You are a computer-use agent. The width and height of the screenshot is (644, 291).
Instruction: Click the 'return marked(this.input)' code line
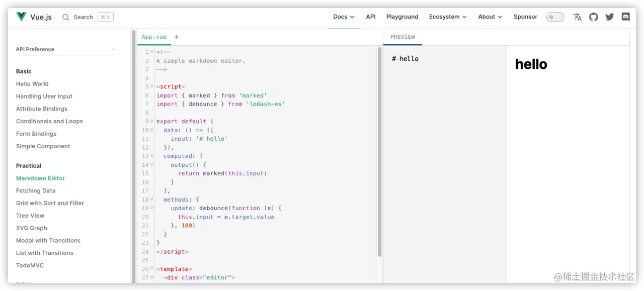[x=222, y=173]
